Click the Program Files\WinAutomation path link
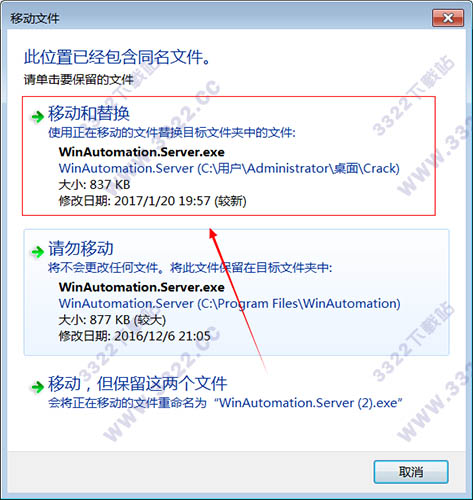Viewport: 473px width, 500px height. (x=229, y=303)
